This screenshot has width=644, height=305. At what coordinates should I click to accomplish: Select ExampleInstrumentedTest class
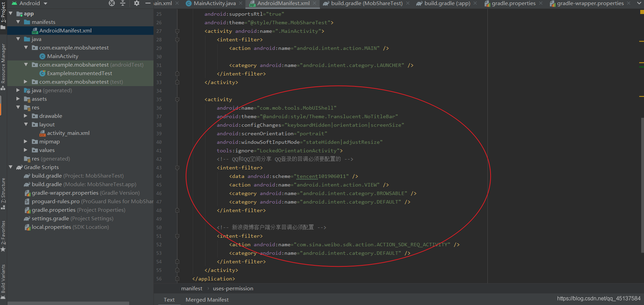pos(79,73)
